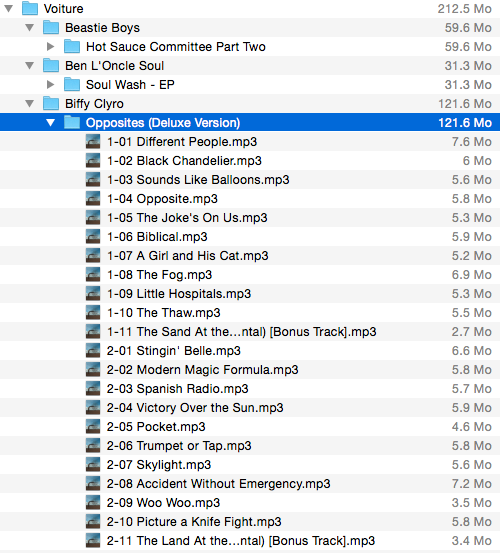Click Opposites (Deluxe Version) folder icon

[72, 123]
